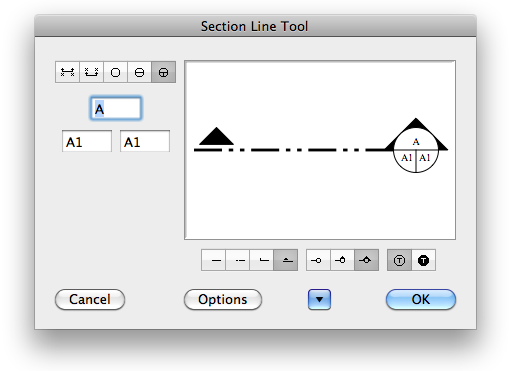Select the section style with labels above arrows
Viewport: 510px width, 371px height.
click(91, 72)
